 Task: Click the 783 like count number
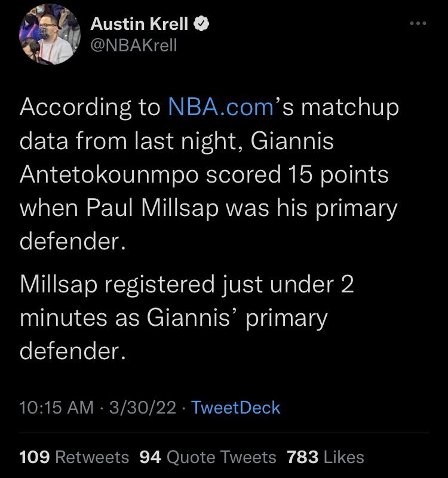pos(302,457)
